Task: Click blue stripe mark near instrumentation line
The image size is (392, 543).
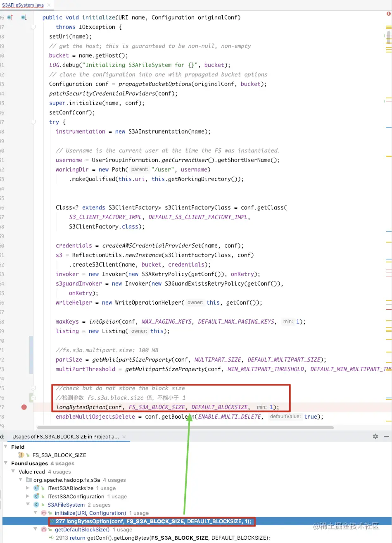Action: click(388, 128)
